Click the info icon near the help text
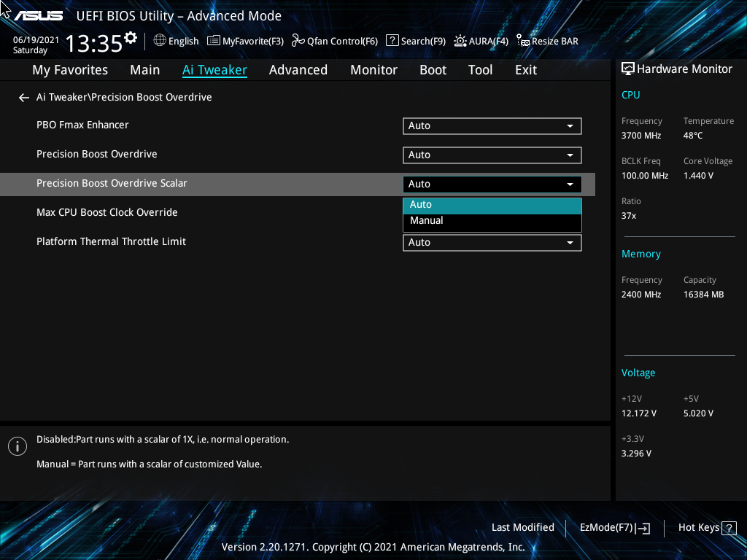 [17, 446]
